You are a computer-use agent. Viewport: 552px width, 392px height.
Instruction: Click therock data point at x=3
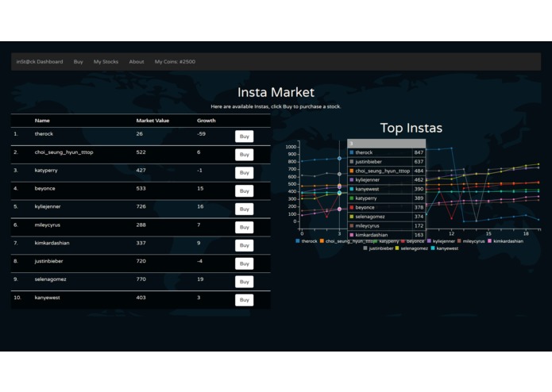[339, 159]
